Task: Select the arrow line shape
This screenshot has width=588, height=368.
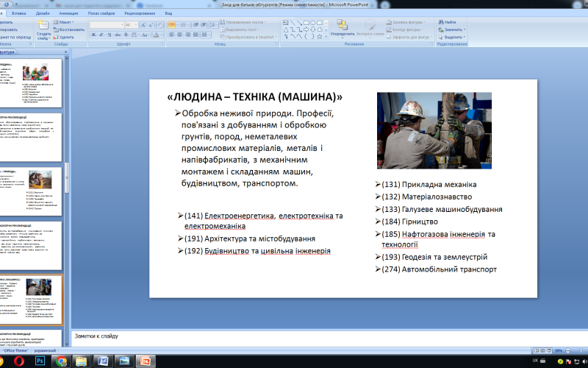Action: [299, 23]
